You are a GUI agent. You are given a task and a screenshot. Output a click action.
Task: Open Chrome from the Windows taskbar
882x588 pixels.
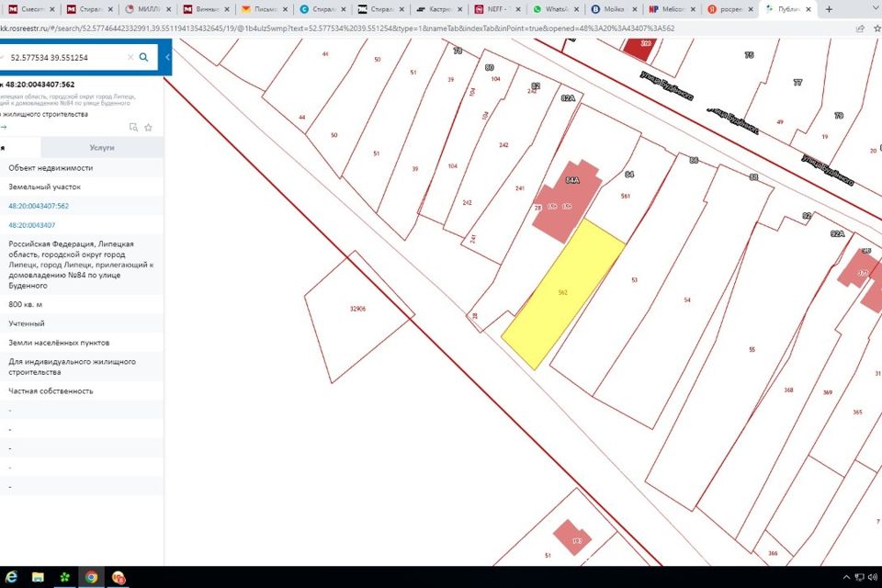tap(91, 577)
